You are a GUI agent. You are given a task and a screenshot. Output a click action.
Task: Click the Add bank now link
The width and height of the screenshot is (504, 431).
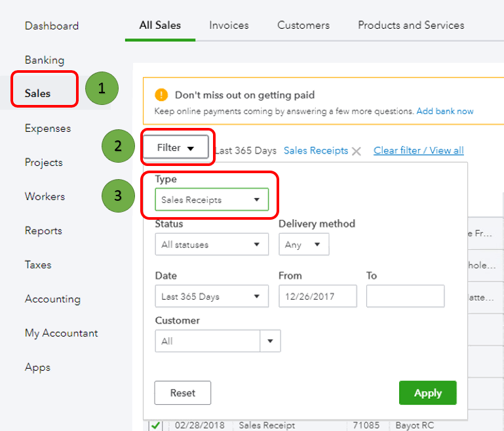[445, 112]
